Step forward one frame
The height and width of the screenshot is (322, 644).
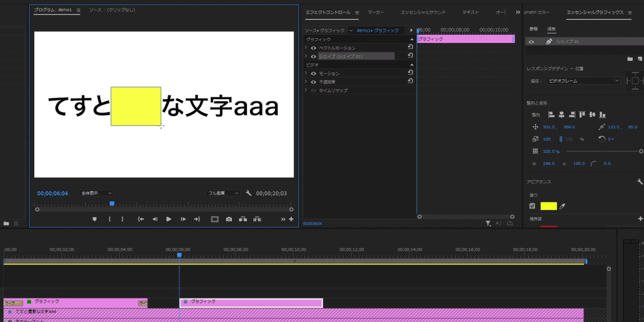coord(183,219)
